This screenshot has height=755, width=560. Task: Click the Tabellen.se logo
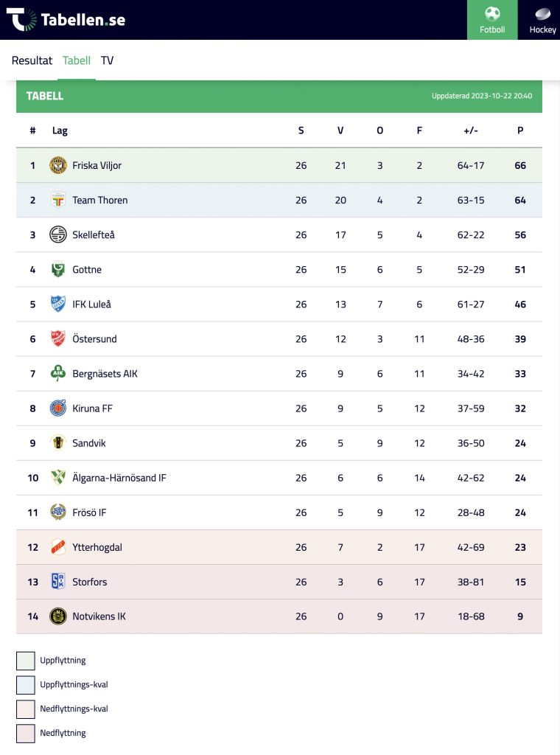point(66,20)
